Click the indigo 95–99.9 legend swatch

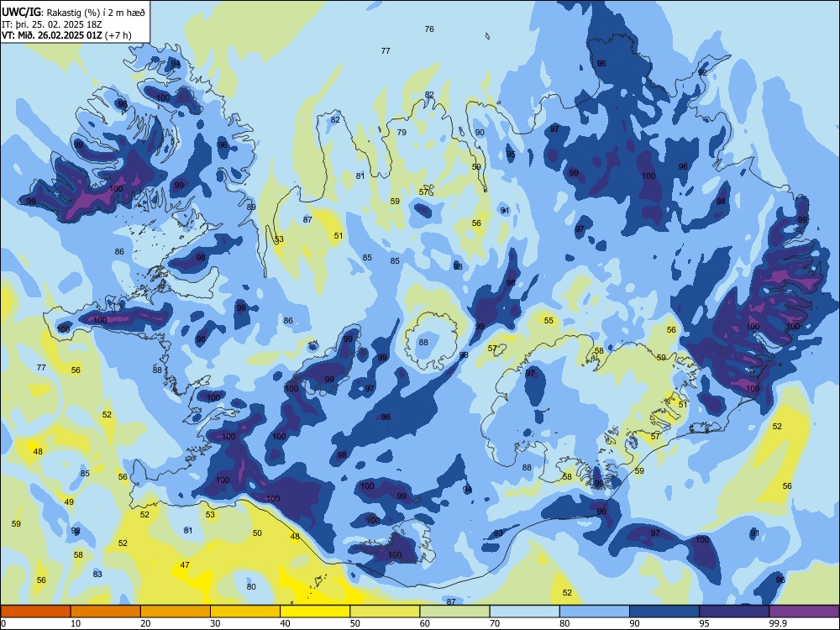[734, 612]
